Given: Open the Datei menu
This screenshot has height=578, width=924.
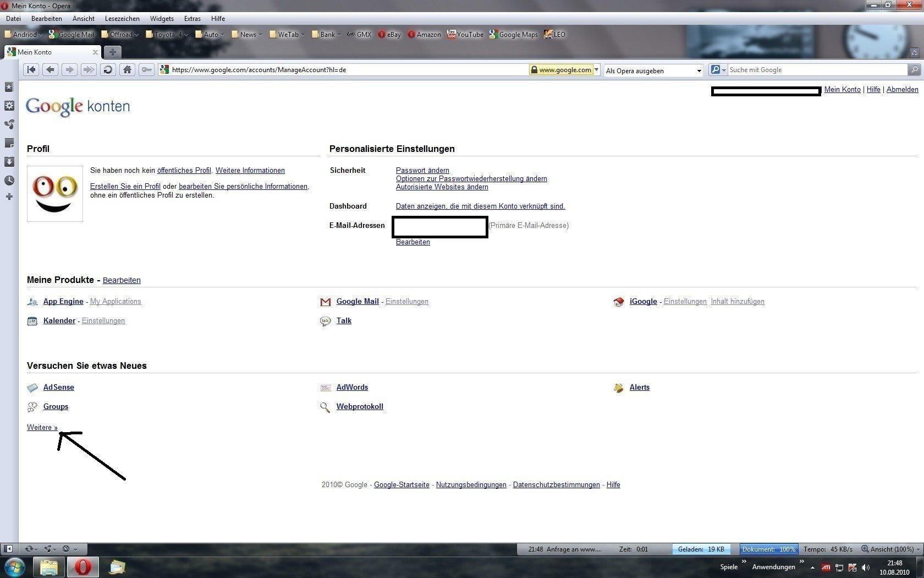Looking at the screenshot, I should (13, 18).
